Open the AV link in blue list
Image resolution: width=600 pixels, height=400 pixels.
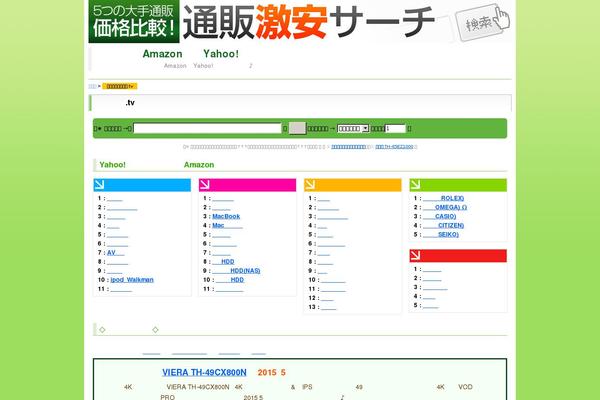pos(116,253)
